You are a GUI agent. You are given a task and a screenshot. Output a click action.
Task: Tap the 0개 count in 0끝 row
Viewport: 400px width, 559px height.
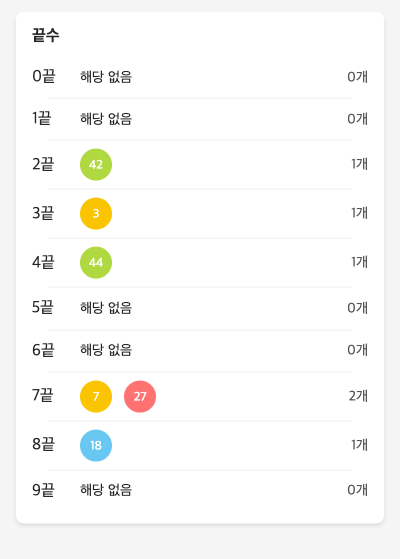(358, 77)
